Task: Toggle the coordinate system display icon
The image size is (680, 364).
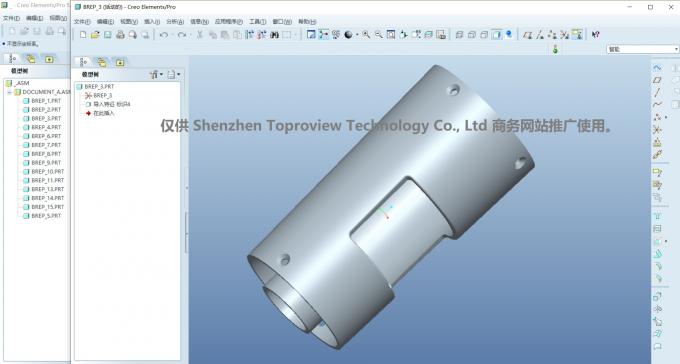Action: pos(564,35)
